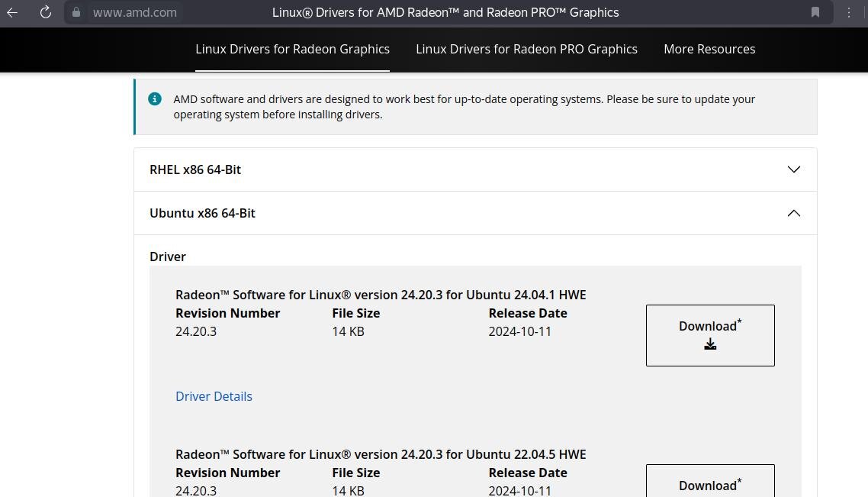Download driver for Ubuntu 24.04.1 HWE
This screenshot has height=497, width=868.
click(x=710, y=335)
